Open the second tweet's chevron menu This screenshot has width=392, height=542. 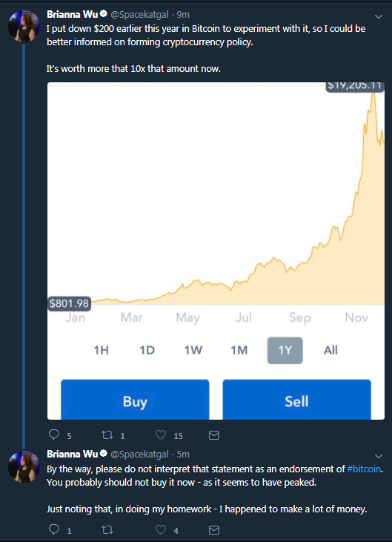pyautogui.click(x=379, y=456)
